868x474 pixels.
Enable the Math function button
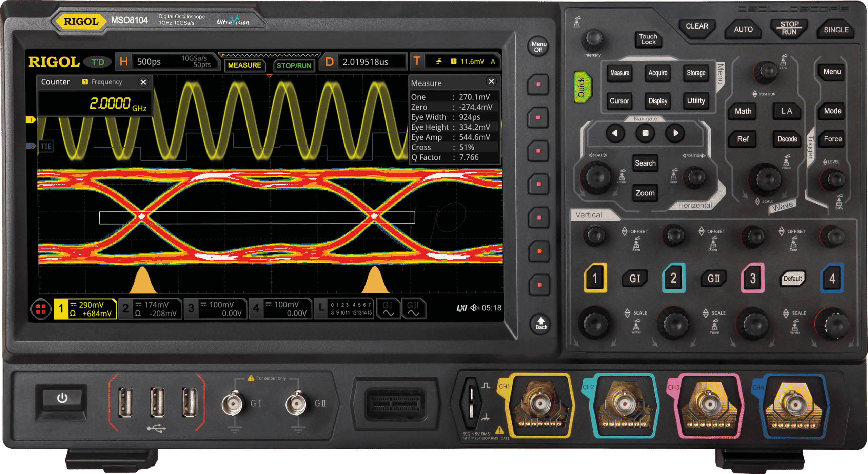click(743, 111)
